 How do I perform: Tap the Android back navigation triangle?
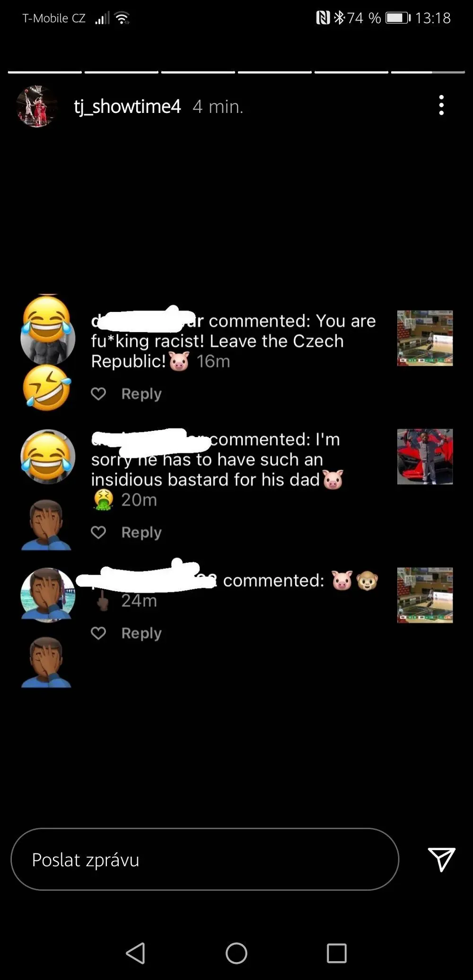(136, 953)
